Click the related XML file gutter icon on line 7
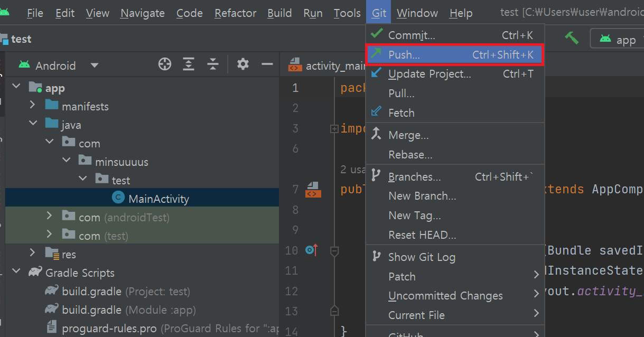Viewport: 644px width, 337px height. coord(313,190)
